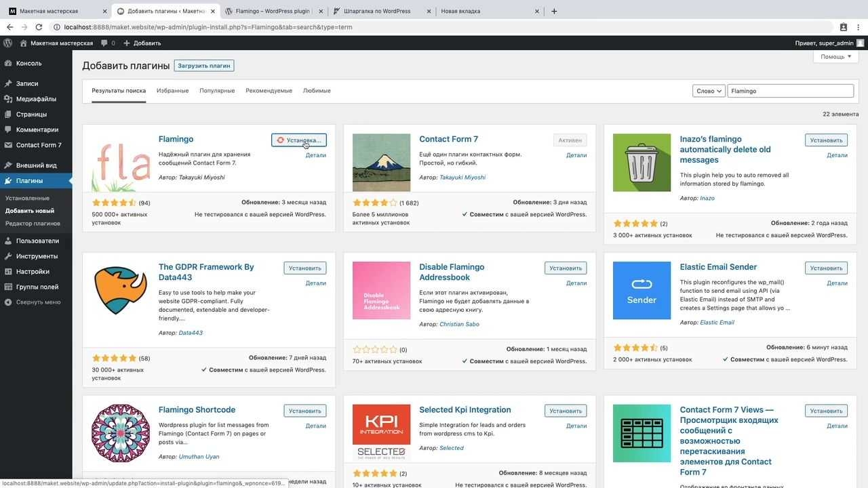Switch to the Рекомендуемые tab
Viewport: 868px width, 488px height.
tap(269, 91)
